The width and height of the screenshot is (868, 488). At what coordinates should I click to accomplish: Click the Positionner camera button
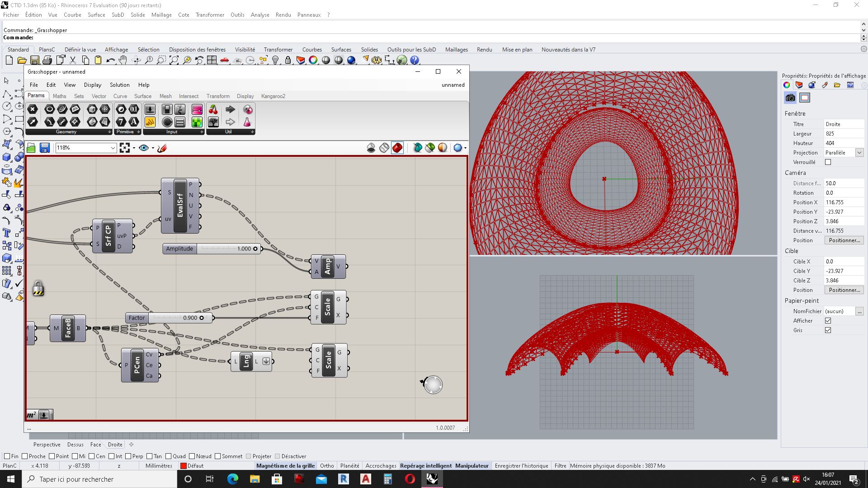pyautogui.click(x=844, y=240)
